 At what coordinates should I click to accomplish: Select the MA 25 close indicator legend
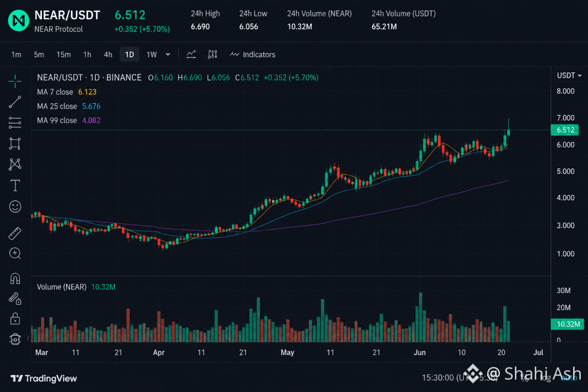click(x=69, y=106)
